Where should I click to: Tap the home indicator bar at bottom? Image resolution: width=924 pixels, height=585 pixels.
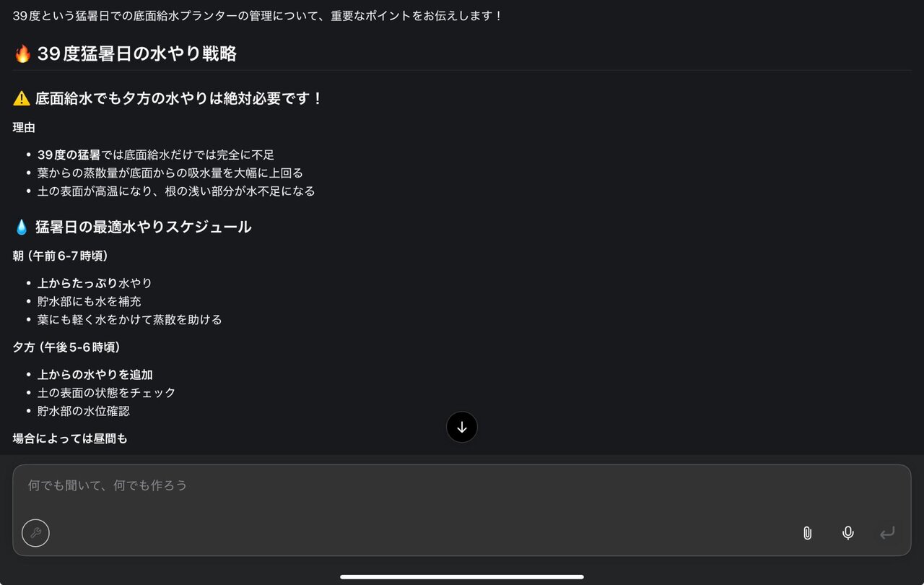click(462, 576)
